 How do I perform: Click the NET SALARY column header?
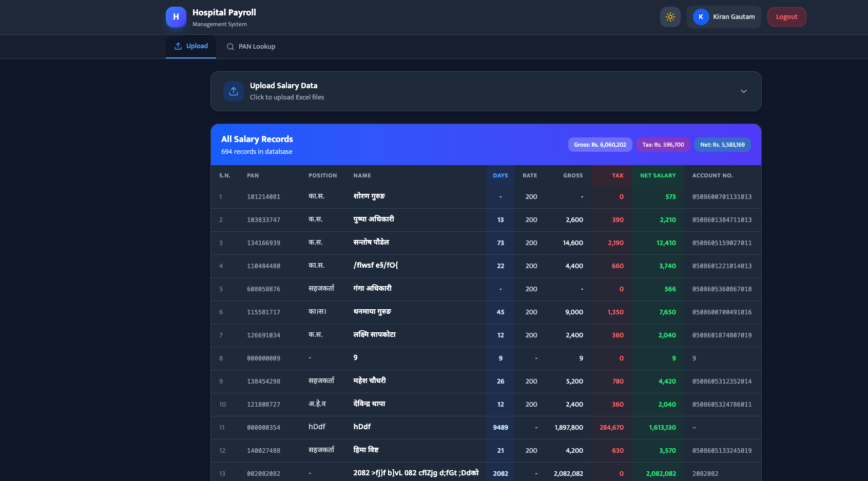point(658,175)
